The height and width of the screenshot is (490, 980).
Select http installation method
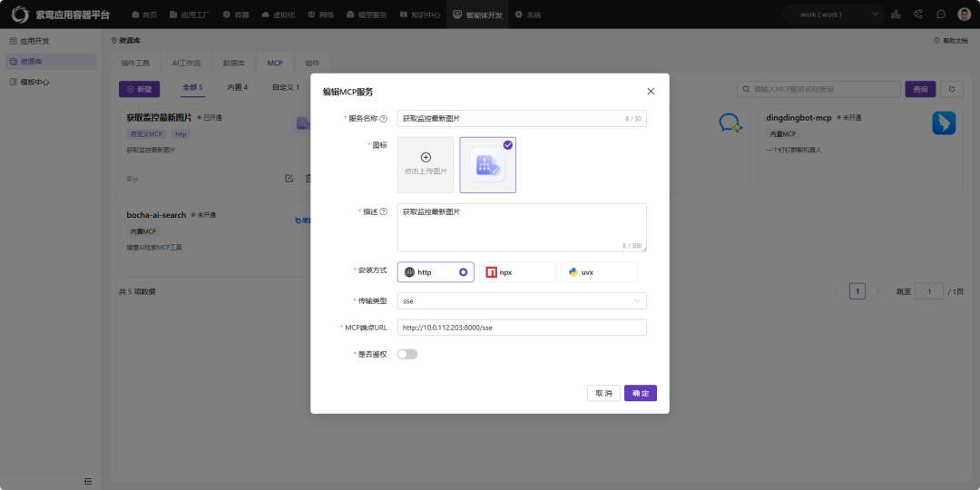pos(436,272)
